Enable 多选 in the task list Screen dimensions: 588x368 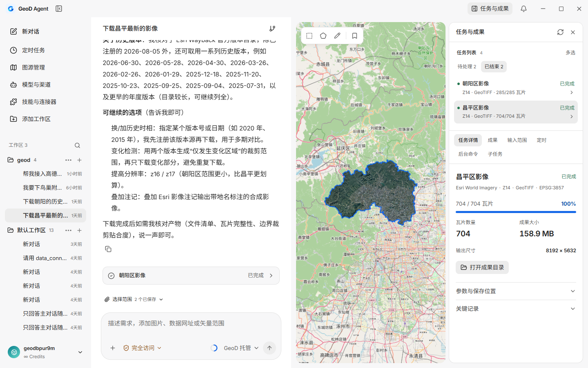click(x=570, y=53)
